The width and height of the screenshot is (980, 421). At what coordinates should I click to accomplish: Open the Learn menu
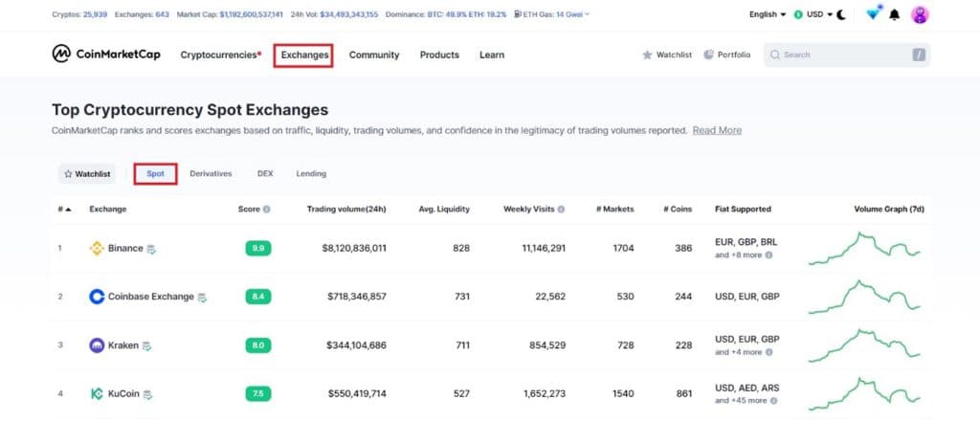pyautogui.click(x=492, y=55)
